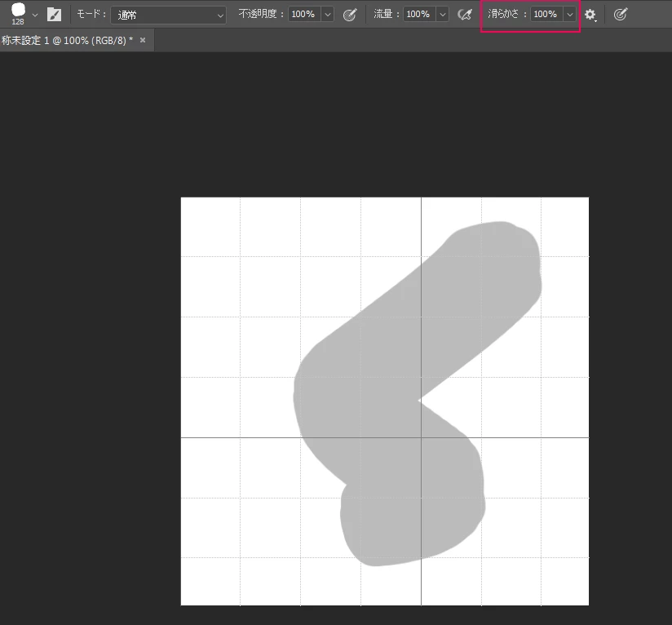Close the 名称未設定 1 document tab
The height and width of the screenshot is (625, 672).
[143, 40]
